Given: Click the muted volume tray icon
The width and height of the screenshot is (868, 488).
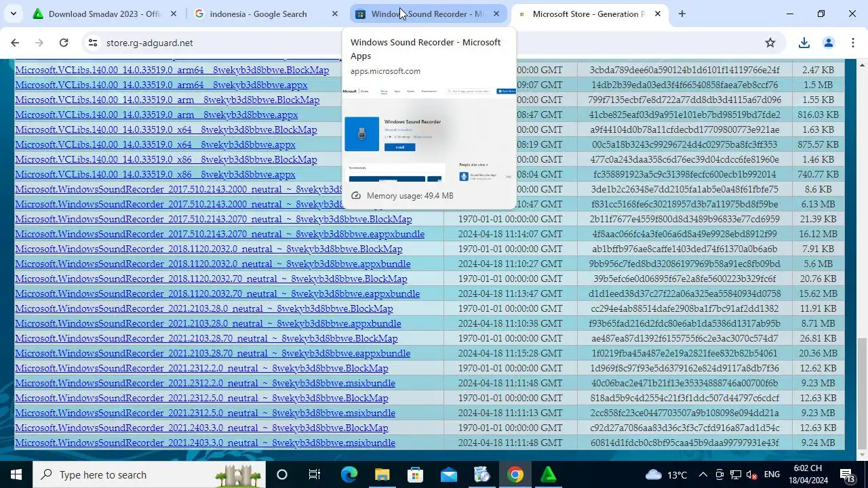Looking at the screenshot, I should 751,474.
